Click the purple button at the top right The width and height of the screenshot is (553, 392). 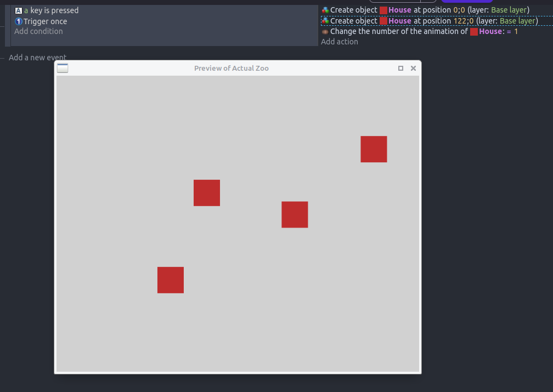[467, 2]
